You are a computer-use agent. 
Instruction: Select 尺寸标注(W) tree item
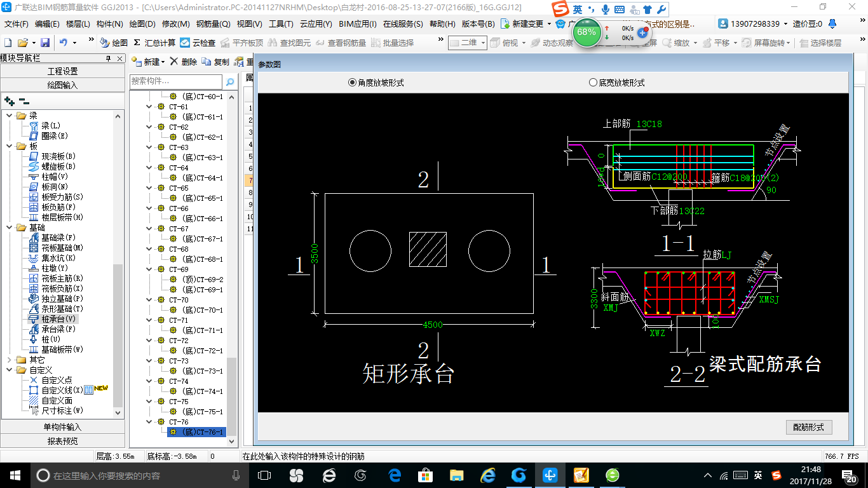point(56,411)
